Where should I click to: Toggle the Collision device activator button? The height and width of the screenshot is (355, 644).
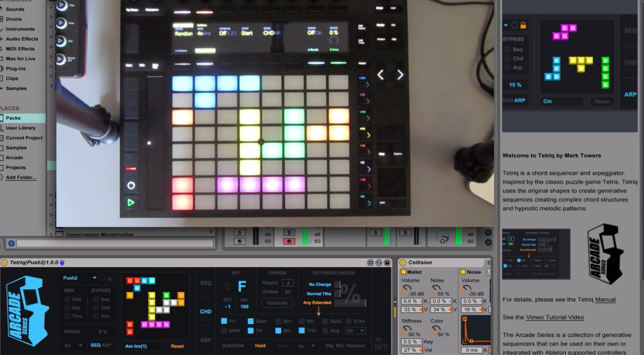403,263
